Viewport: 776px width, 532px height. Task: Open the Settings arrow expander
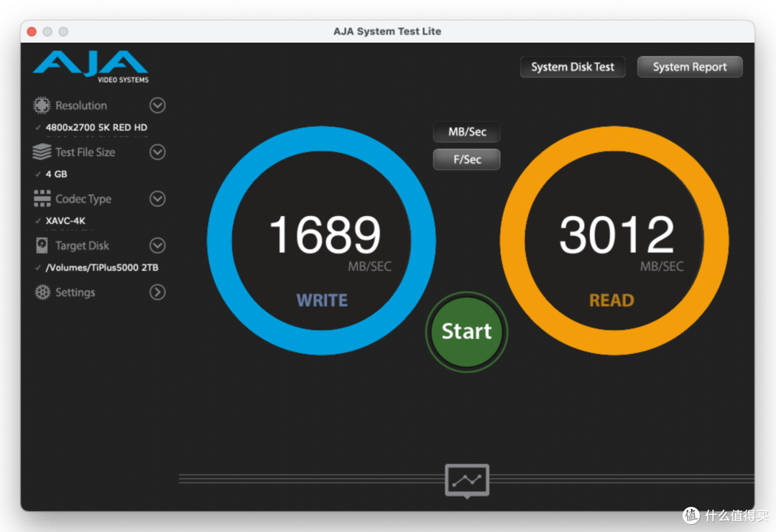click(157, 292)
